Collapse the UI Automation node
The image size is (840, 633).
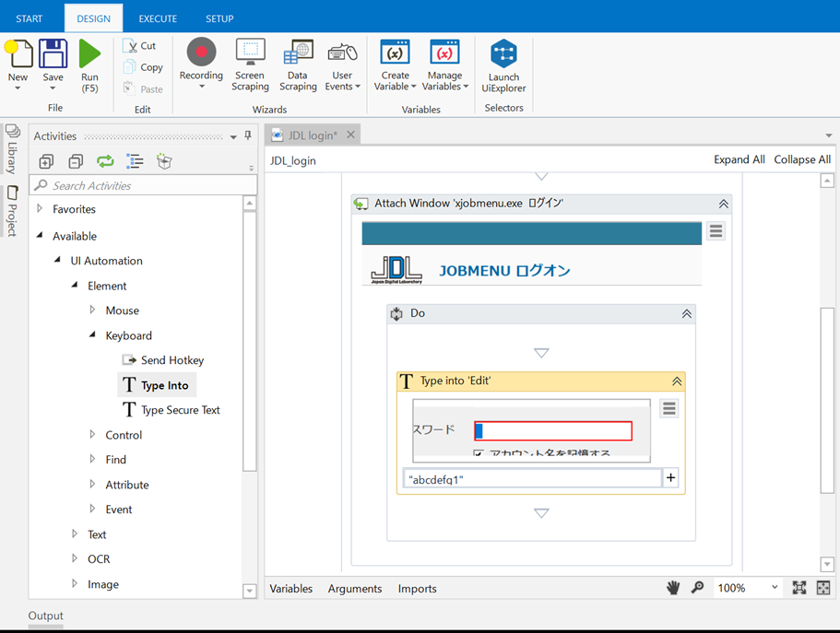coord(57,260)
